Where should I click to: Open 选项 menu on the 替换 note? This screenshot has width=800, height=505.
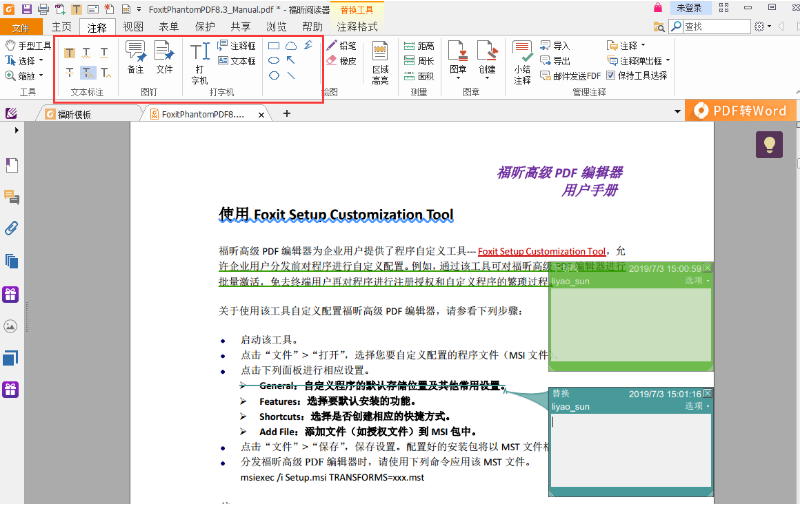[696, 406]
